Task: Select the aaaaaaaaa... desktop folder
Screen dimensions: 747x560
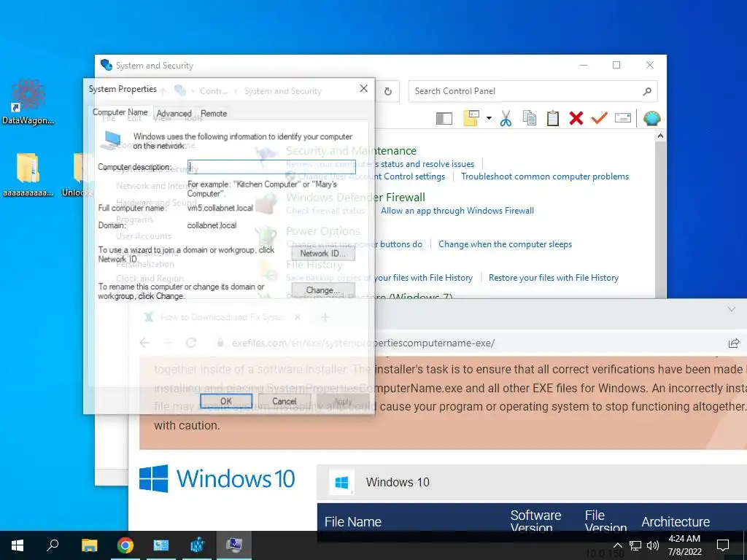Action: pos(28,174)
